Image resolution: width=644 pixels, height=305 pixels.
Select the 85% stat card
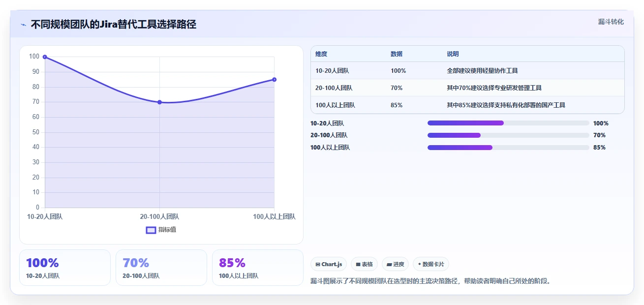click(258, 268)
